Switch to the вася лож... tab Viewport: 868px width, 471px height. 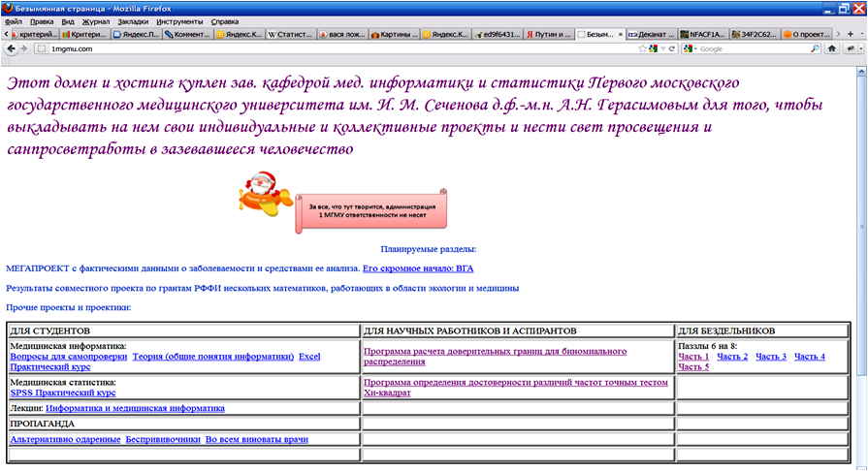(342, 34)
